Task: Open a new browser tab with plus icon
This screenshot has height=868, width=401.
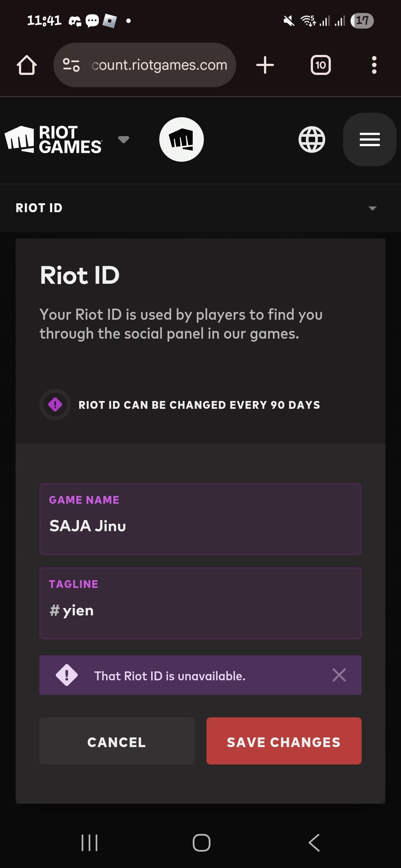Action: (x=265, y=65)
